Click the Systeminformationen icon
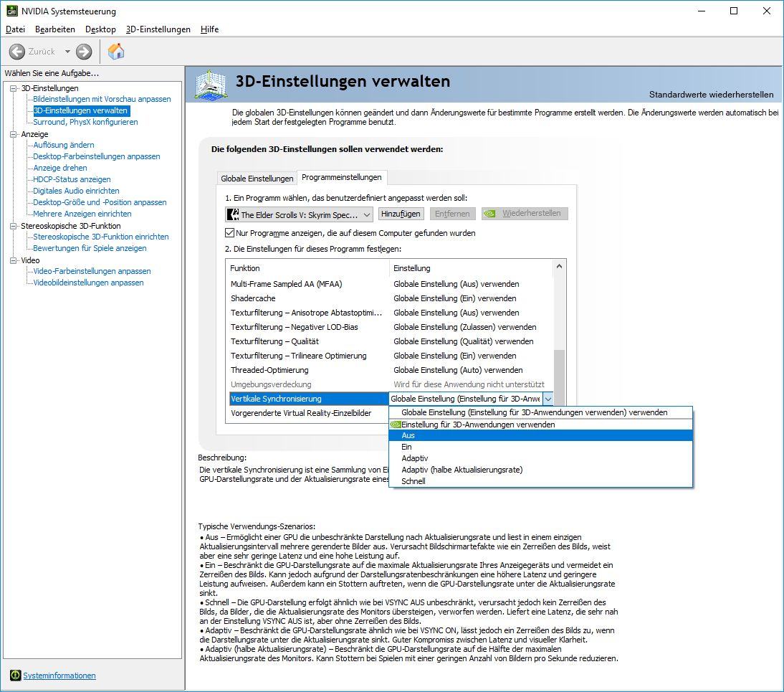The height and width of the screenshot is (692, 784). [x=15, y=676]
